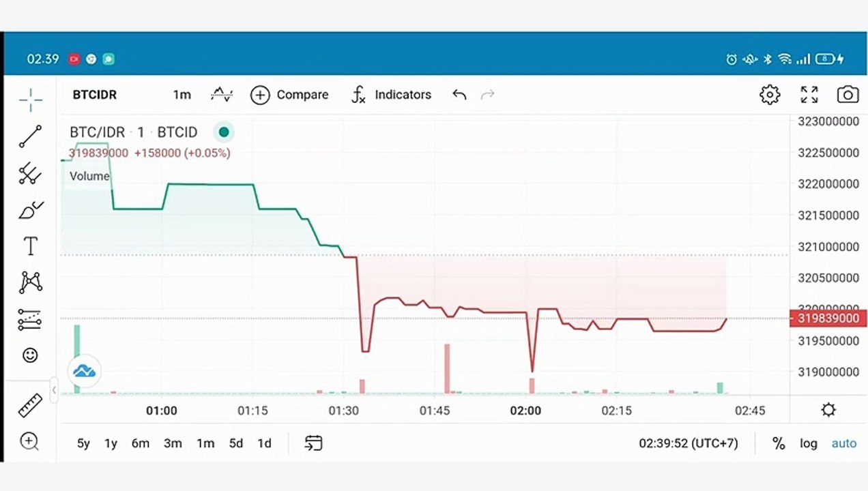Select the crosshair cursor tool
Viewport: 868px width, 491px height.
tap(30, 100)
